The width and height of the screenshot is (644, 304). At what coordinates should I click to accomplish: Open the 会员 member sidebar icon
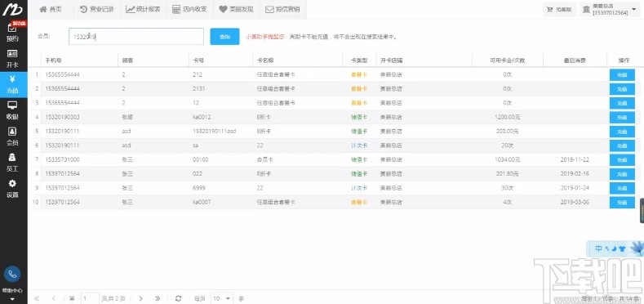(x=12, y=136)
